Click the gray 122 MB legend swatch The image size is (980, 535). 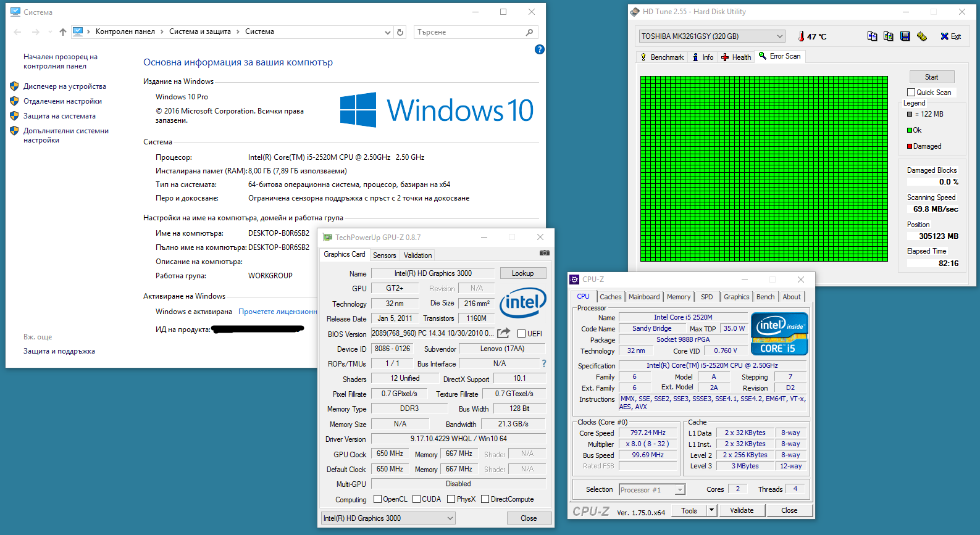tap(910, 114)
